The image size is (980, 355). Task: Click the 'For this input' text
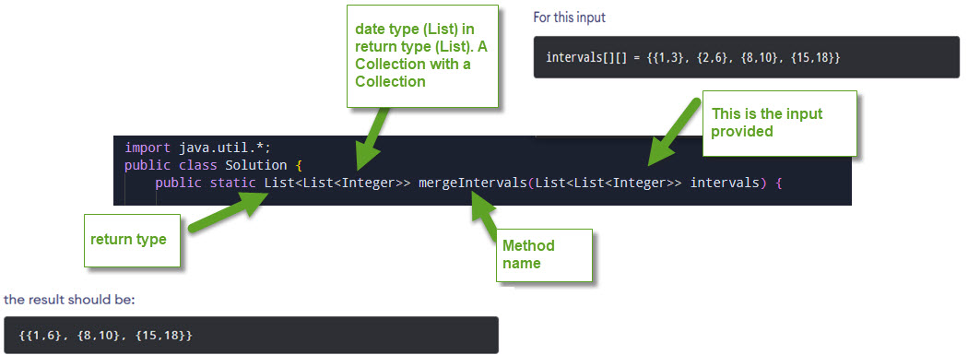569,18
